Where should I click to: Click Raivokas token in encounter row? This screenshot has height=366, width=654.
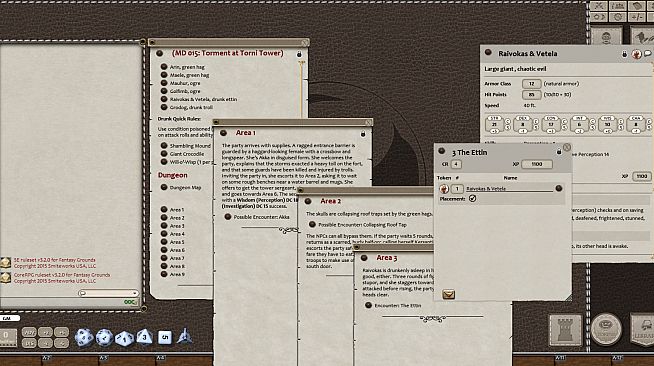click(444, 189)
